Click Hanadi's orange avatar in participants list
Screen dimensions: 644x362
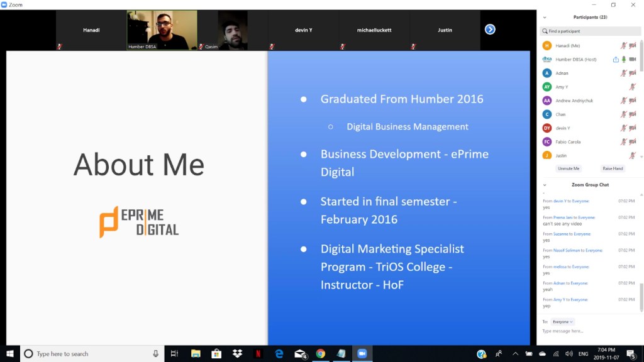point(547,46)
